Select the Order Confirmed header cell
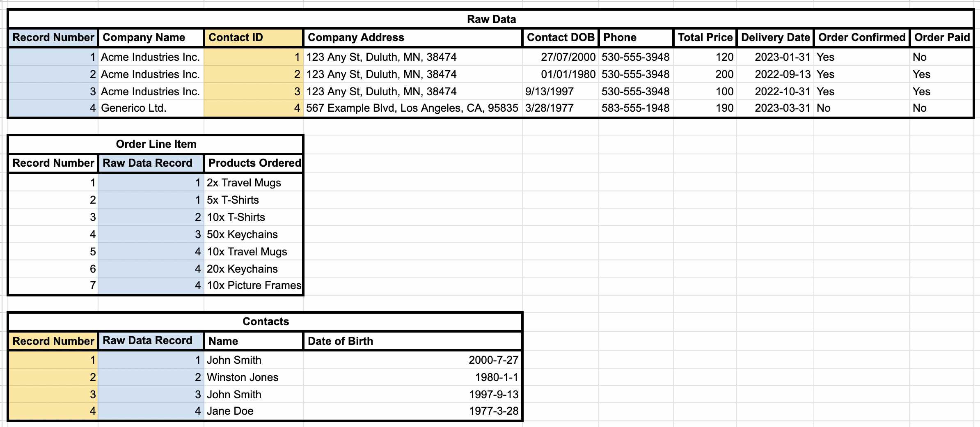This screenshot has width=980, height=427. (862, 37)
